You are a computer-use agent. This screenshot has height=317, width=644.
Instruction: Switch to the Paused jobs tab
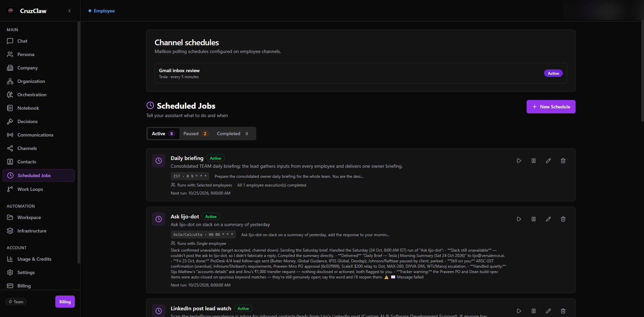pyautogui.click(x=196, y=134)
